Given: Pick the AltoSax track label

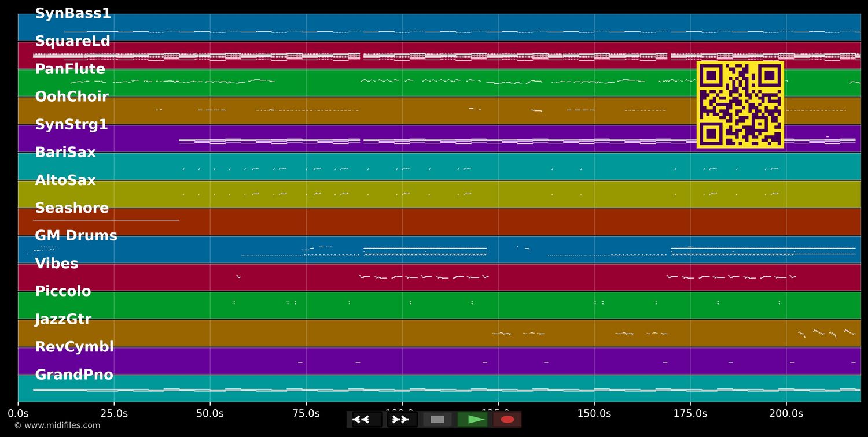Looking at the screenshot, I should point(65,180).
